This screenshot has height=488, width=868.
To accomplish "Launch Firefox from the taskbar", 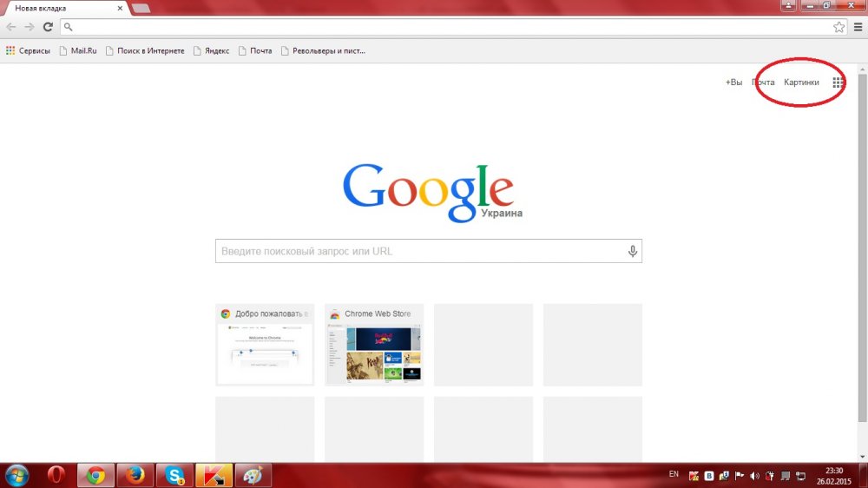I will click(135, 475).
